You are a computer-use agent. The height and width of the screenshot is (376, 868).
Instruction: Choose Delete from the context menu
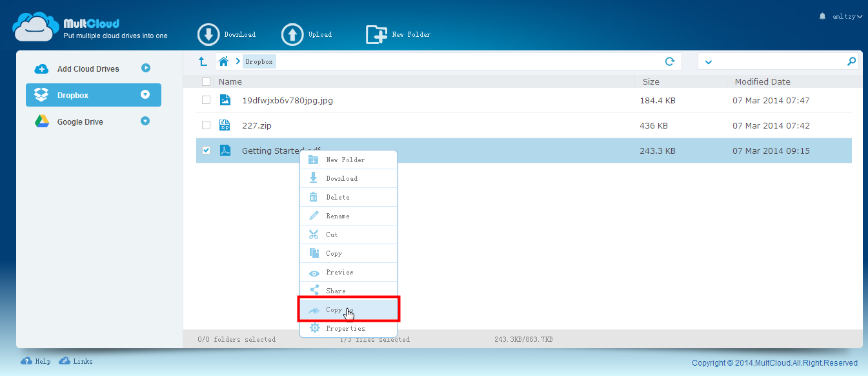tap(348, 197)
